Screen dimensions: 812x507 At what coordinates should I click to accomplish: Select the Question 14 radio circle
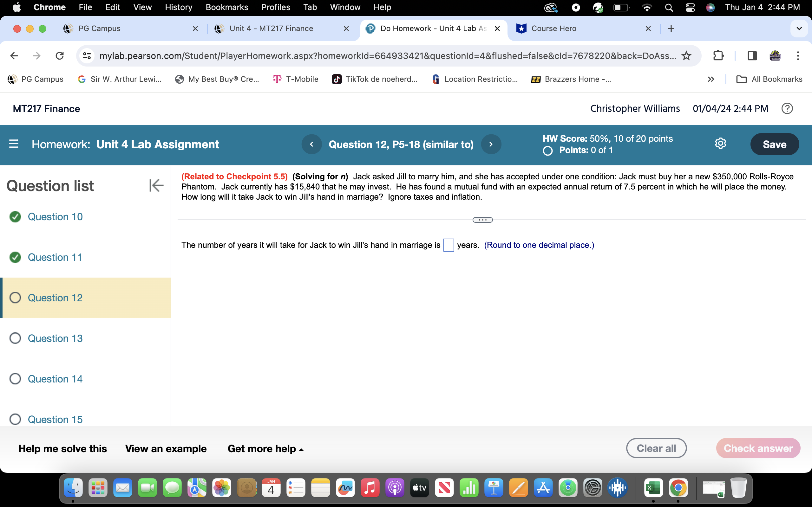(x=15, y=379)
